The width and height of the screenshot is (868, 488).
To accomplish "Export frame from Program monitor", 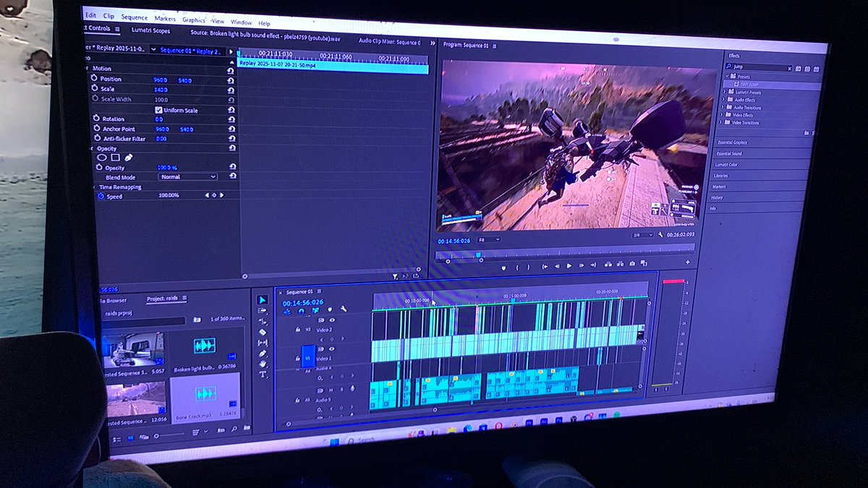I will tap(632, 264).
